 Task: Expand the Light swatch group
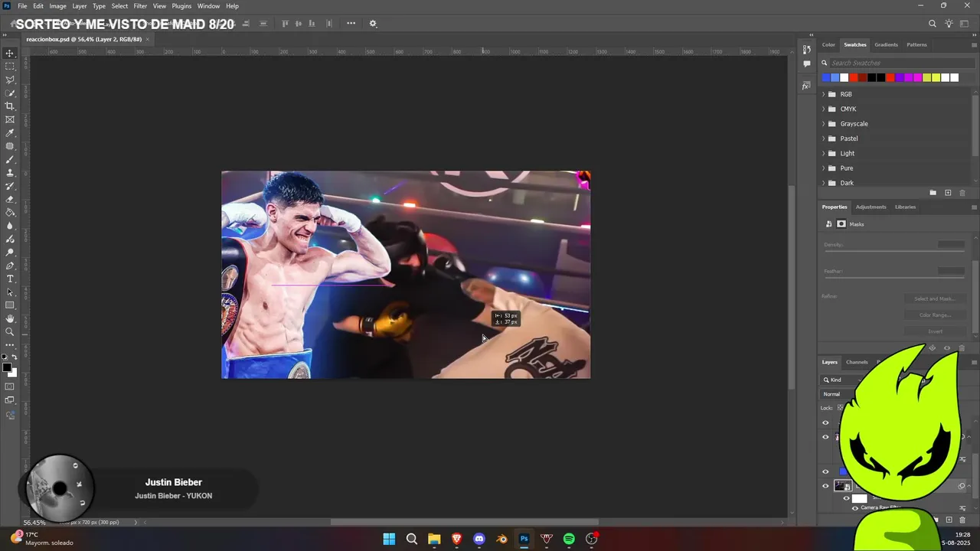pos(824,153)
